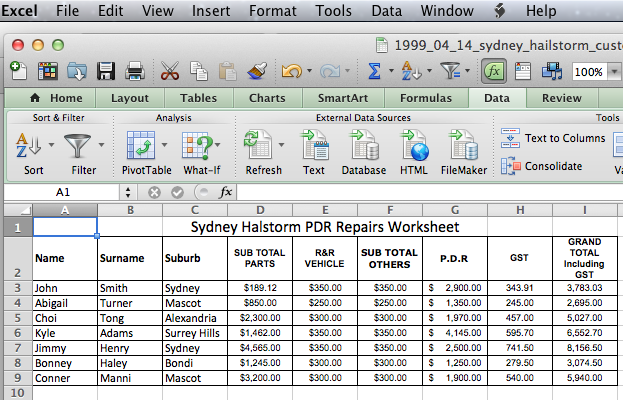Click the Format Painter brush icon
This screenshot has height=400, width=623.
[256, 72]
